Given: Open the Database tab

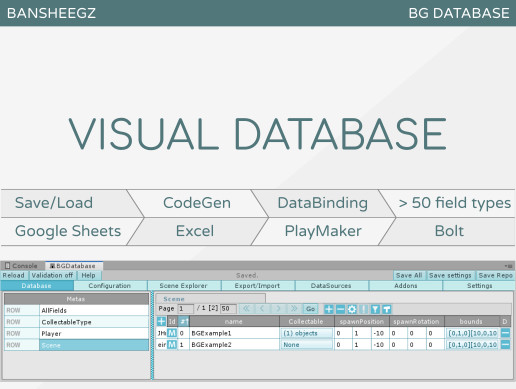Looking at the screenshot, I should click(37, 286).
